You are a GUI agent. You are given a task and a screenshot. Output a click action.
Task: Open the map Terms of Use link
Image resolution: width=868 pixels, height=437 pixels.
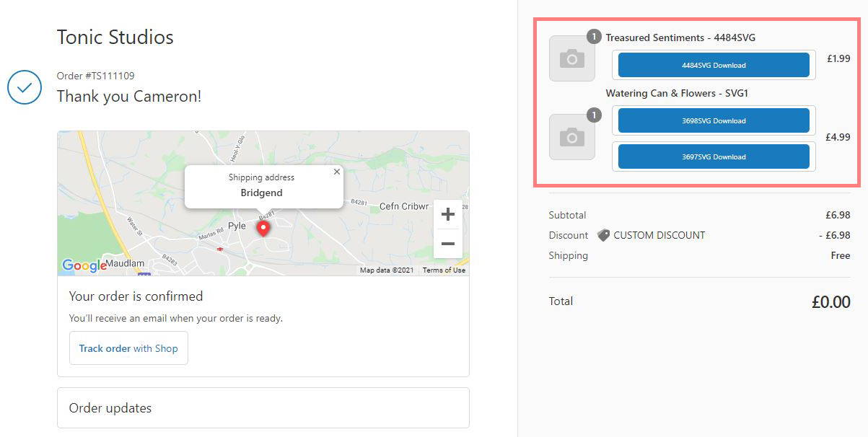click(x=444, y=270)
